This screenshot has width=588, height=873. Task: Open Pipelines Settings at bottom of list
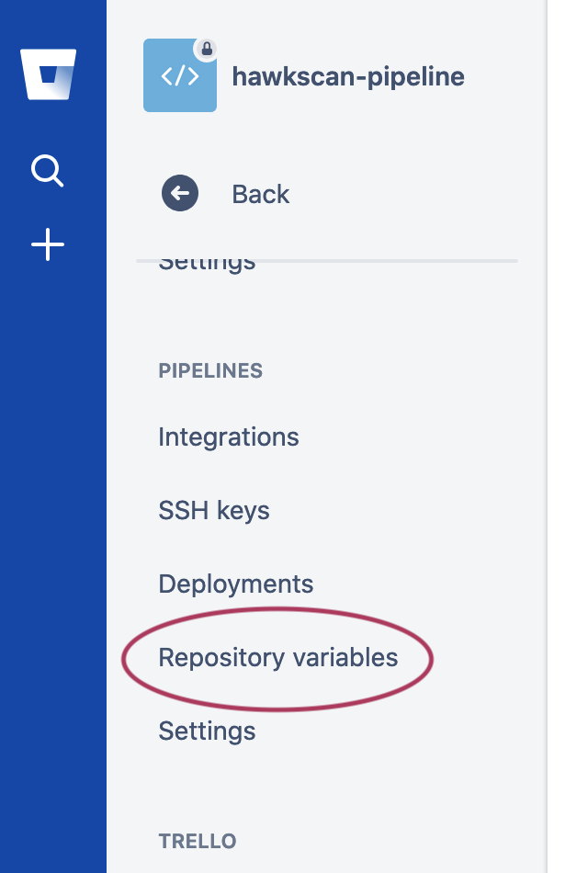click(207, 731)
